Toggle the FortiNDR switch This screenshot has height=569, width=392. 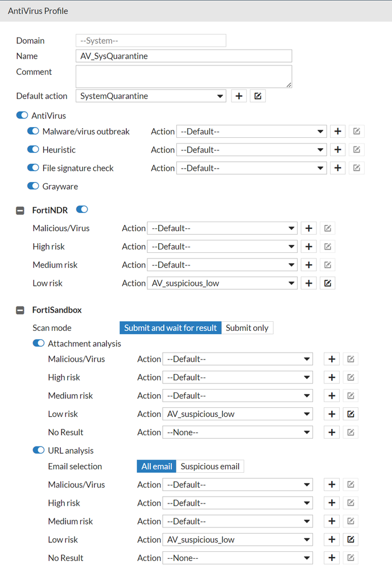pos(82,210)
